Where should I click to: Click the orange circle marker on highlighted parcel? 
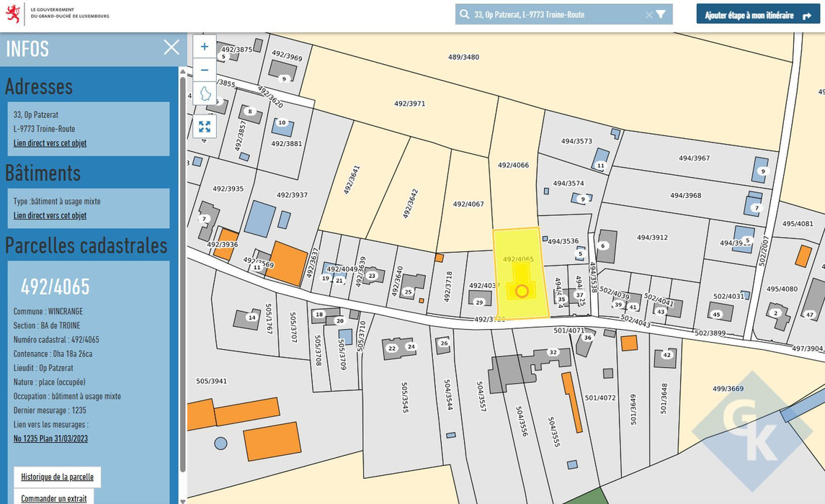point(522,291)
